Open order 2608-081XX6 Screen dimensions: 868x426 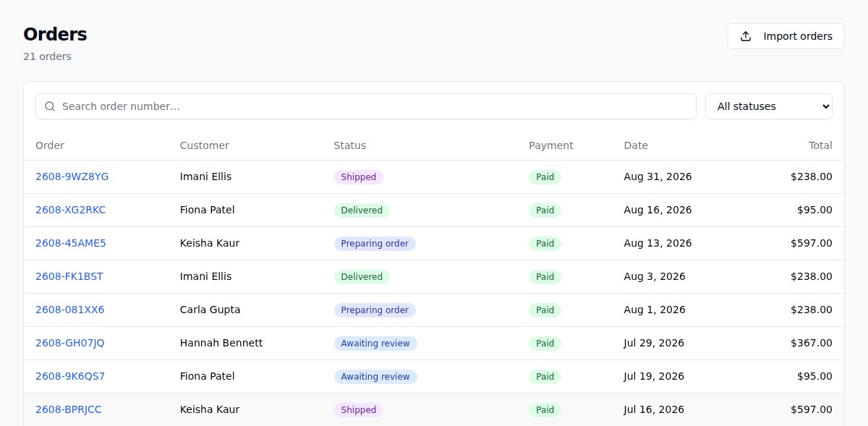pyautogui.click(x=70, y=310)
